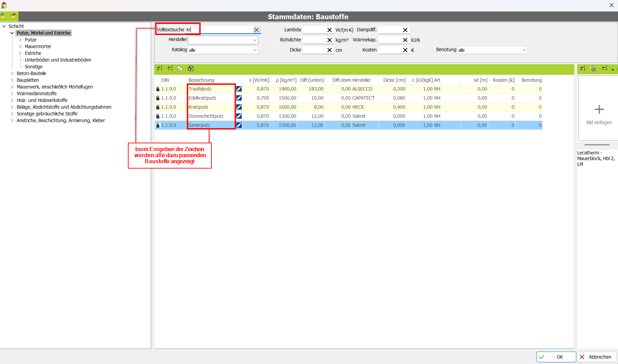Select the Mauermörtel tree item
Viewport: 618px width, 364px height.
[38, 46]
